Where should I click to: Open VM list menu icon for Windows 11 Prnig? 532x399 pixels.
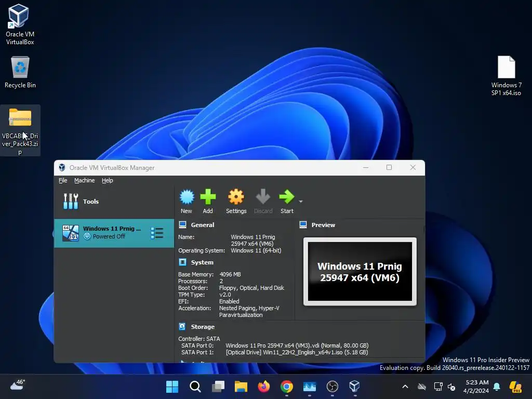(x=157, y=233)
